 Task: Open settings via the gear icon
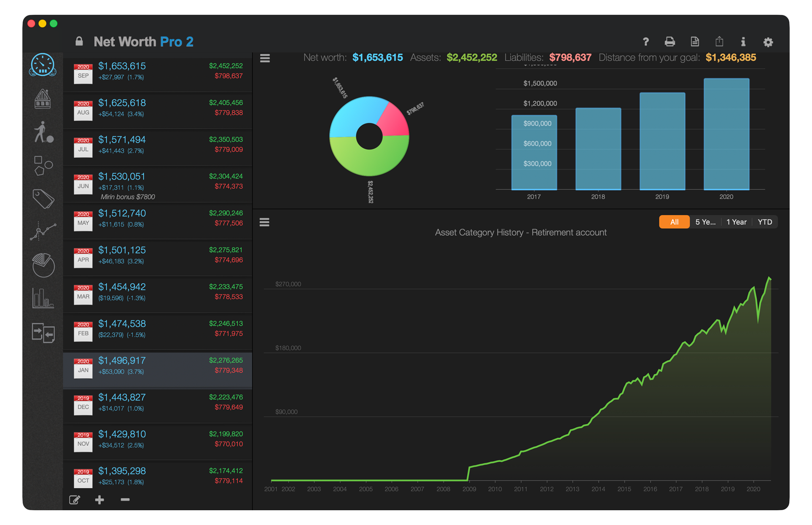click(x=768, y=42)
